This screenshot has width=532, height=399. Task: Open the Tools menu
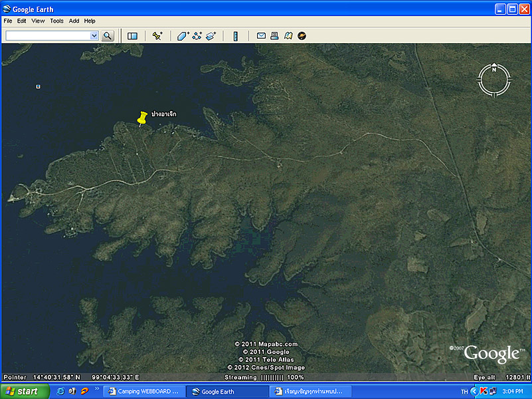pos(56,21)
